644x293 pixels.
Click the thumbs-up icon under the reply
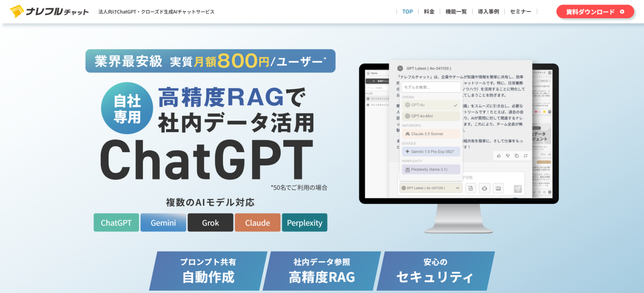click(x=499, y=156)
